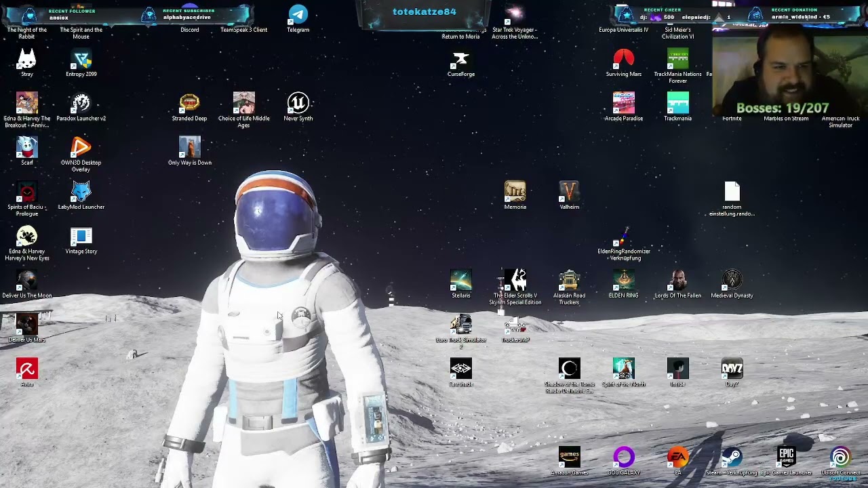The height and width of the screenshot is (488, 868).
Task: Select the Star Trek Voyager shortcut icon
Action: tap(515, 15)
